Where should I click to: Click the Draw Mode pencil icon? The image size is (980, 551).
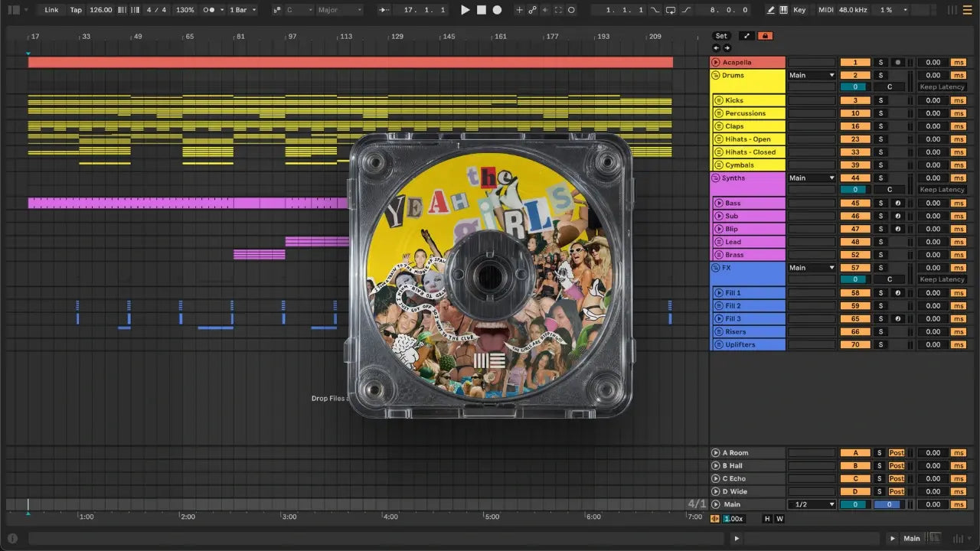click(x=771, y=10)
